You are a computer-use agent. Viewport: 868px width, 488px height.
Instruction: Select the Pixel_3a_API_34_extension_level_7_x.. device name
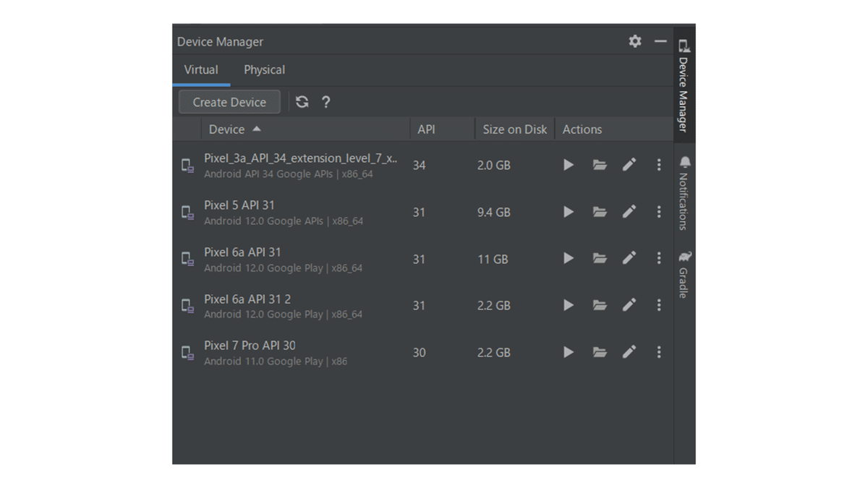tap(300, 158)
